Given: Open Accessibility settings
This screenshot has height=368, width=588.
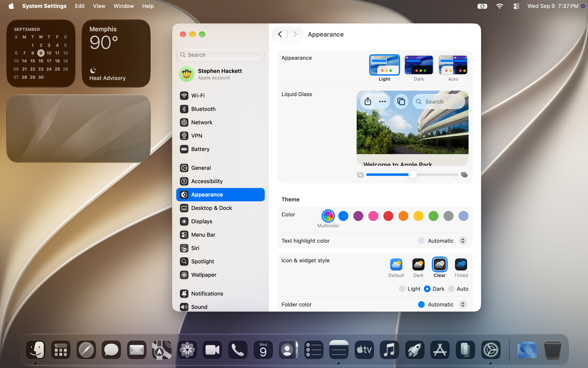Looking at the screenshot, I should [220, 181].
